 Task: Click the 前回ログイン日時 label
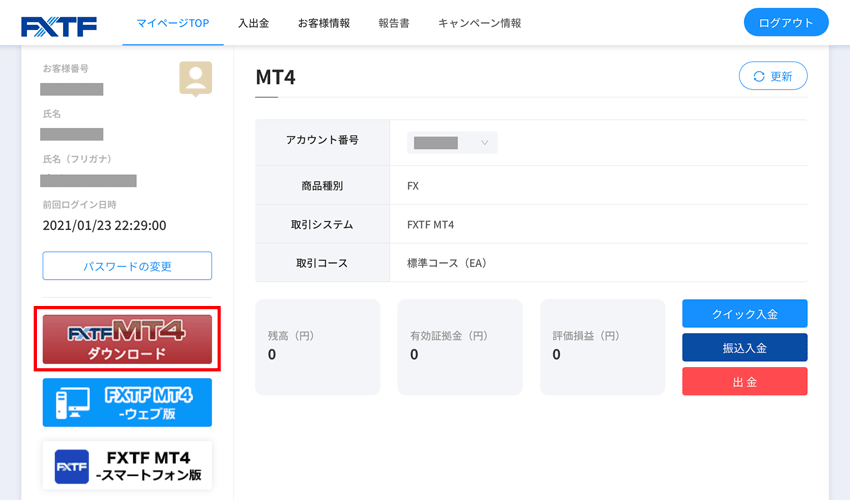[79, 204]
